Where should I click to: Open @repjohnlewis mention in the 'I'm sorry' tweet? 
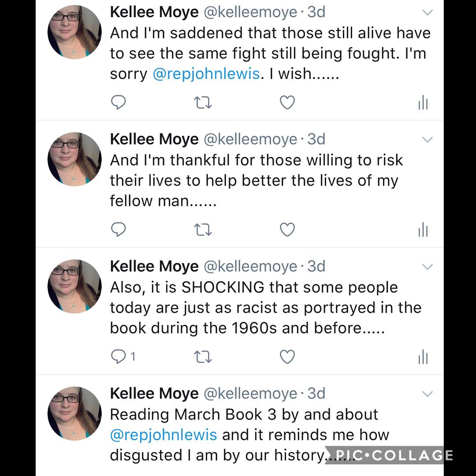tap(206, 74)
